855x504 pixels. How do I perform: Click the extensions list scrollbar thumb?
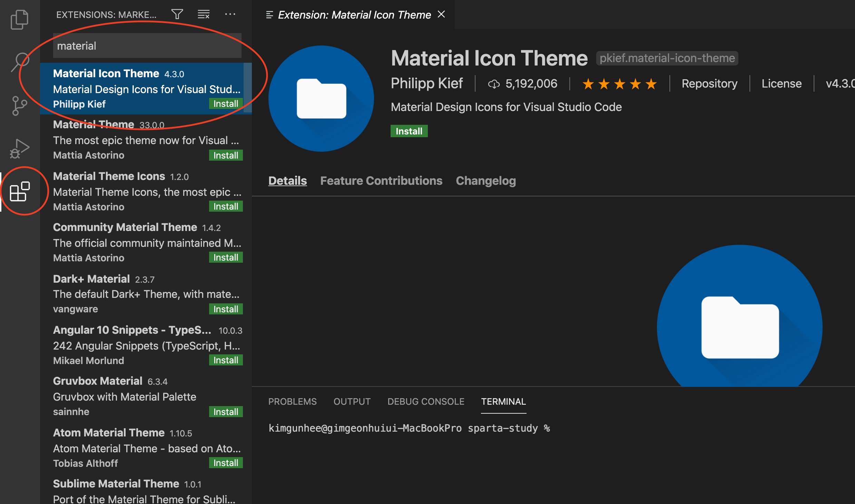click(x=247, y=88)
